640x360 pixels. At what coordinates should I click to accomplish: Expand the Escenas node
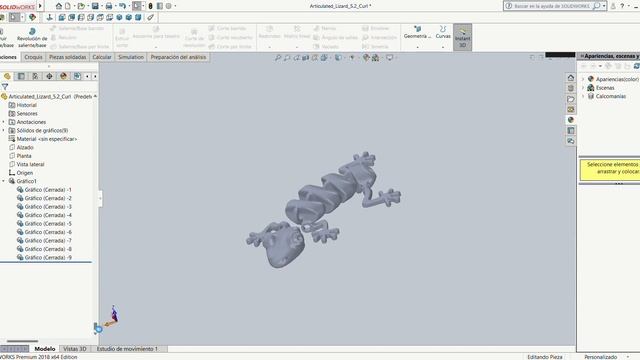[583, 88]
